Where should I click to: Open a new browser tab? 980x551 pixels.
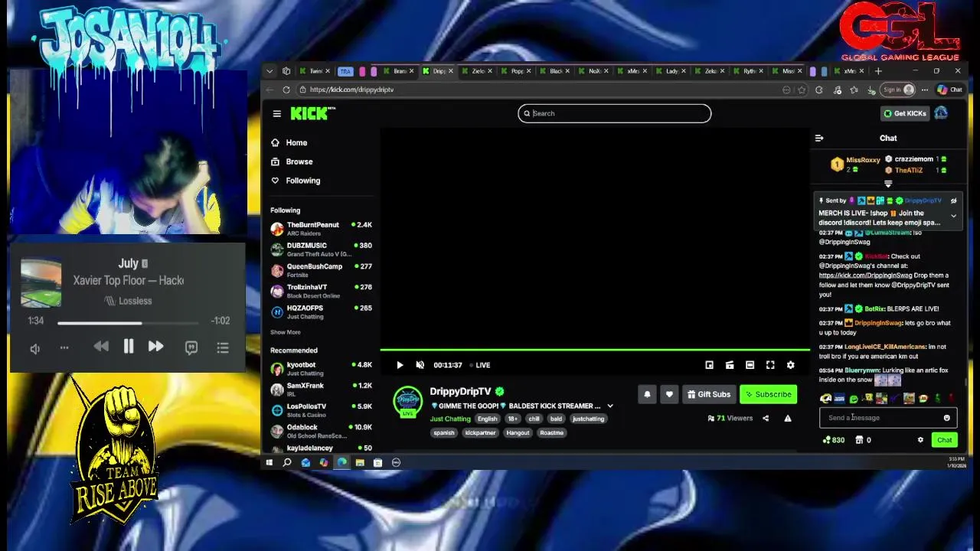(x=878, y=71)
